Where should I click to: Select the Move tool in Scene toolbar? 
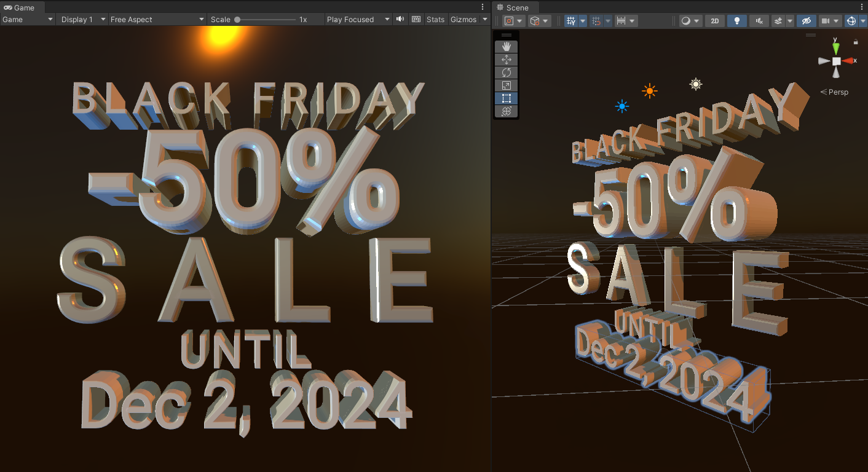(x=507, y=60)
